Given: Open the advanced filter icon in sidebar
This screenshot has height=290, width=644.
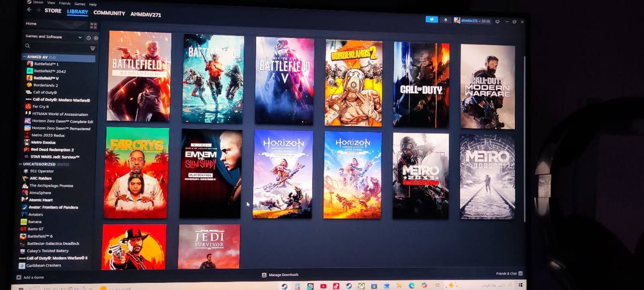Looking at the screenshot, I should coord(93,48).
